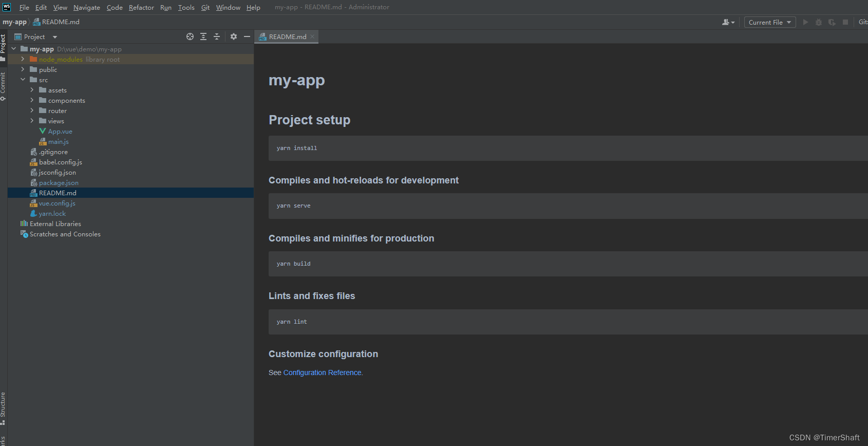This screenshot has height=446, width=868.
Task: Select package.json file
Action: pyautogui.click(x=59, y=182)
